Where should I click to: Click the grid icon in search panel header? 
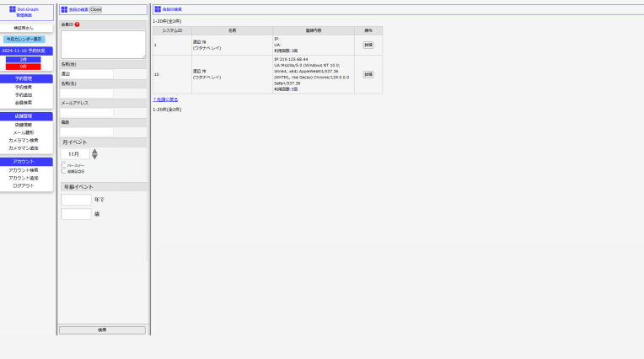point(64,9)
